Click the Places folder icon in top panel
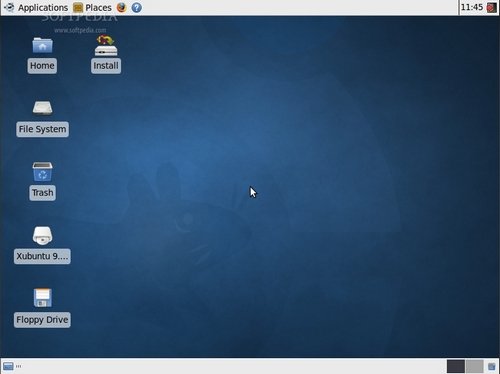The width and height of the screenshot is (500, 374). coord(78,7)
